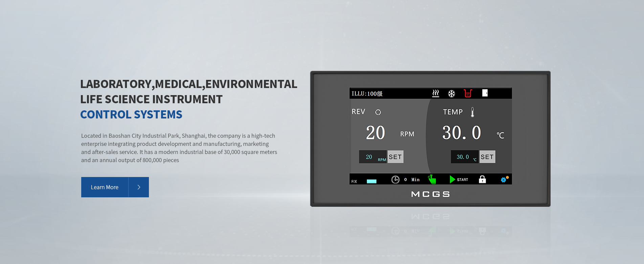Image resolution: width=644 pixels, height=264 pixels.
Task: Click the padlock lock icon
Action: 482,179
